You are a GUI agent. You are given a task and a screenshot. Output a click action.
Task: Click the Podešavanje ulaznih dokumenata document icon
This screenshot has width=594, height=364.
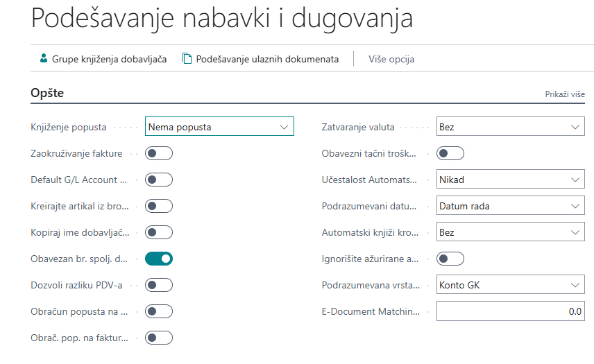click(187, 59)
